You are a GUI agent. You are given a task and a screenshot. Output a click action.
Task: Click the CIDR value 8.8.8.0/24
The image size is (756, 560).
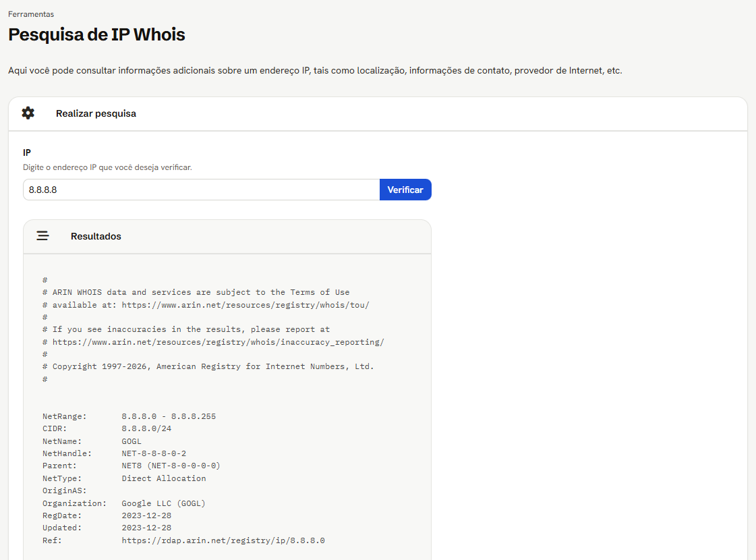146,428
